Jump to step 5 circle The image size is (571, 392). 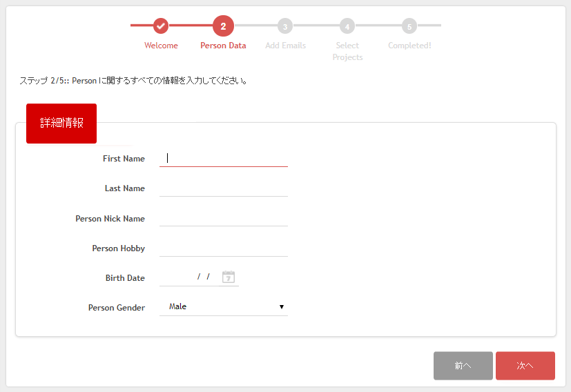click(x=409, y=26)
